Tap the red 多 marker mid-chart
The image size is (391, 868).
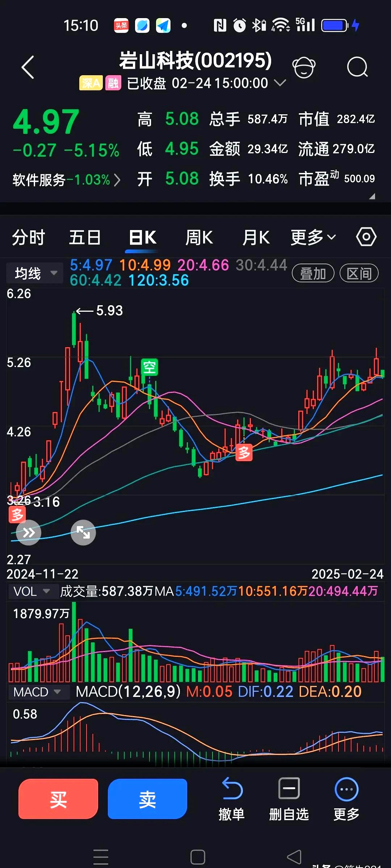244,452
